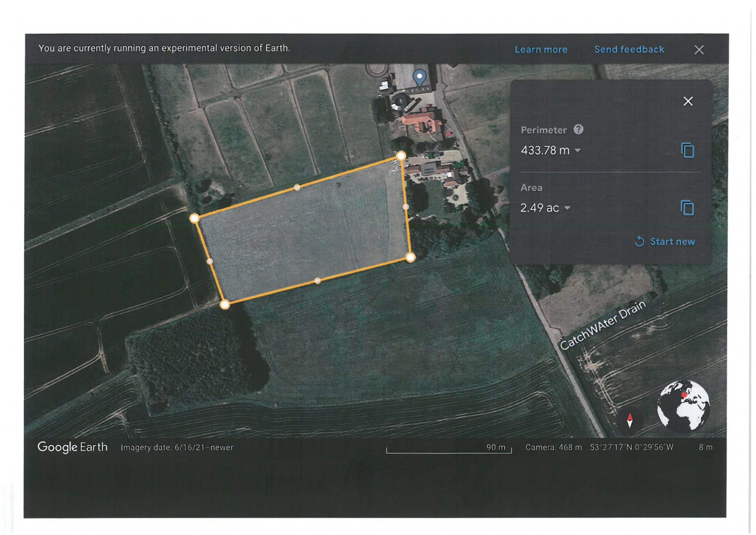Click the Perimeter help question mark icon
This screenshot has width=756, height=535.
(x=578, y=129)
